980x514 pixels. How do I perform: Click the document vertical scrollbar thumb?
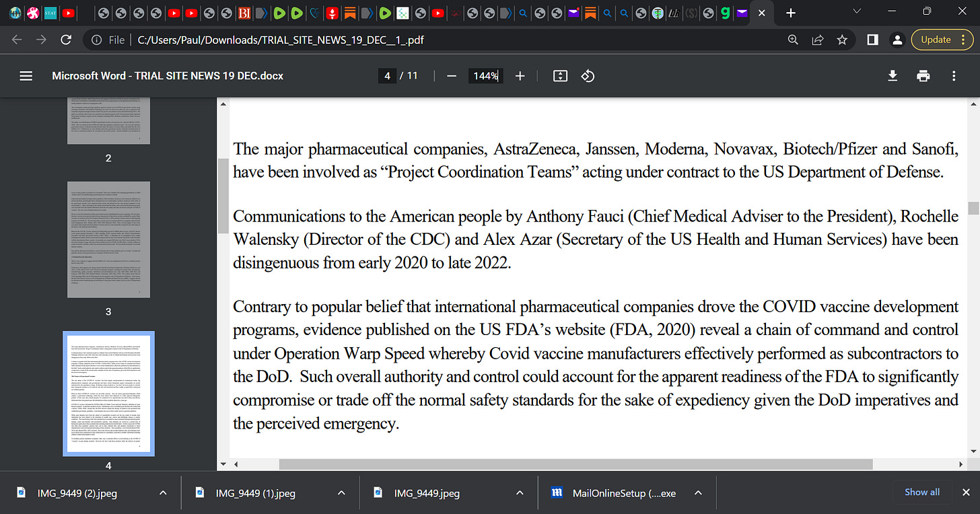pos(973,208)
